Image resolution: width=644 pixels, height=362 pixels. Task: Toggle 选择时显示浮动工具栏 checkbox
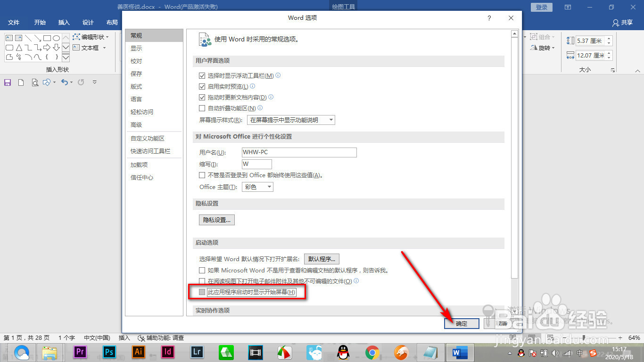tap(202, 75)
